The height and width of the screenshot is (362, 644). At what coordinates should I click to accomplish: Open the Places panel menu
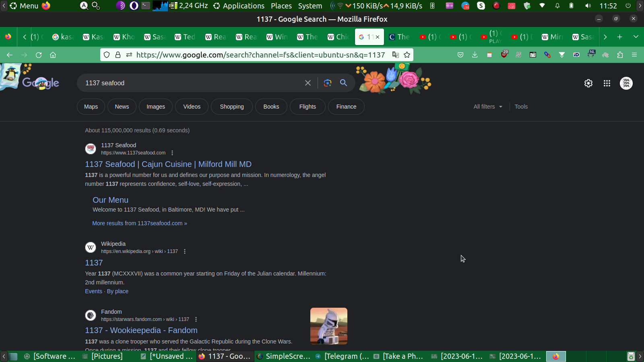(x=281, y=6)
